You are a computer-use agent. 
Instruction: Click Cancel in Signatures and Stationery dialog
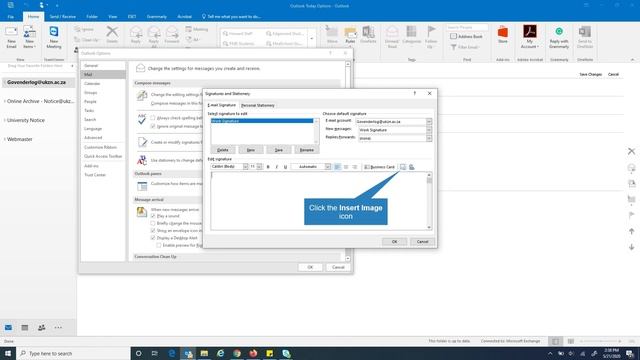point(422,242)
